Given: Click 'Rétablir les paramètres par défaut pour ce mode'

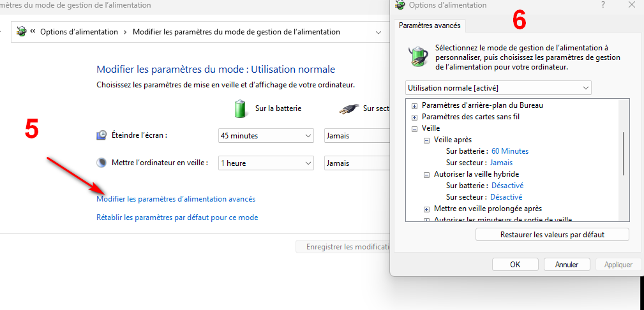Looking at the screenshot, I should pos(177,218).
